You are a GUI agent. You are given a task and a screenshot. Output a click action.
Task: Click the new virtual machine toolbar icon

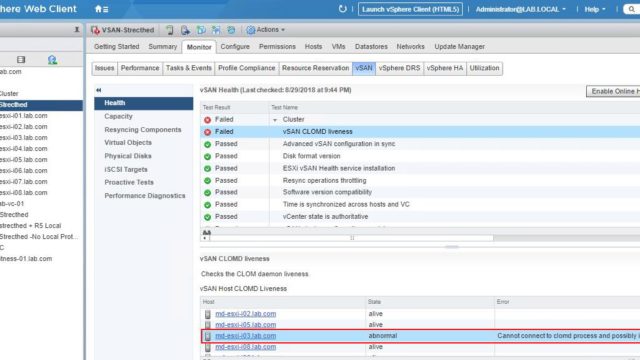(x=185, y=30)
